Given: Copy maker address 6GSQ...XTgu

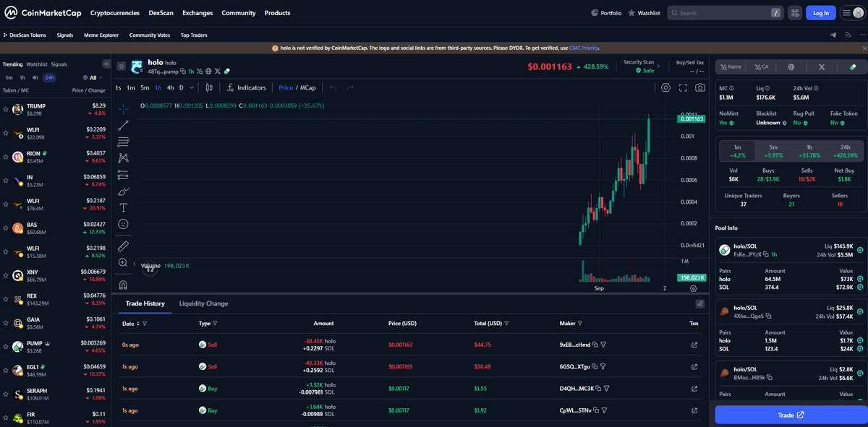Looking at the screenshot, I should [595, 366].
